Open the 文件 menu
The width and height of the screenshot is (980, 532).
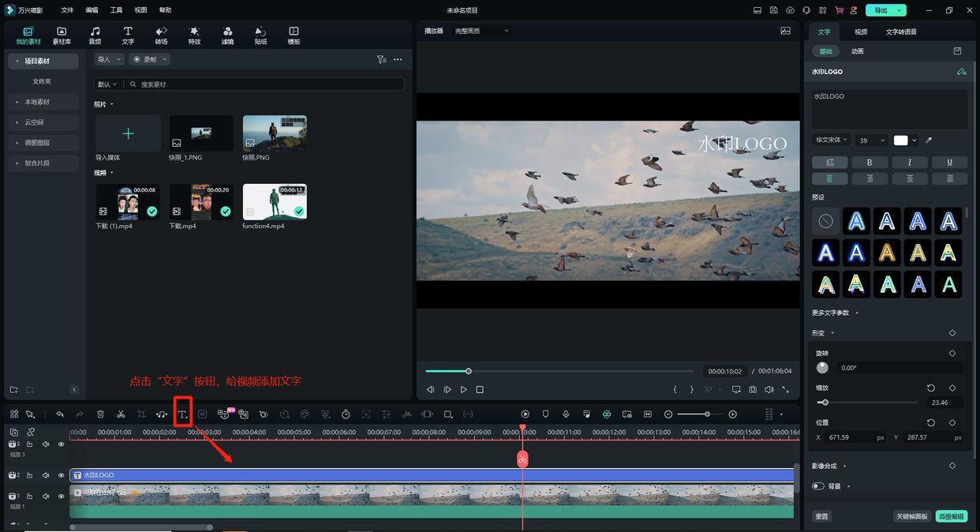[x=67, y=10]
